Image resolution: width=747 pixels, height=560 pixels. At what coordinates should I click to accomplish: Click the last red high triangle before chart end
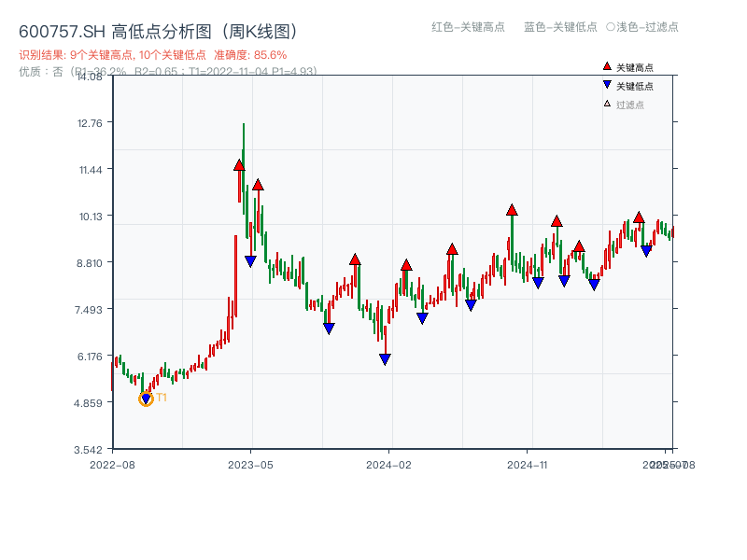[639, 217]
